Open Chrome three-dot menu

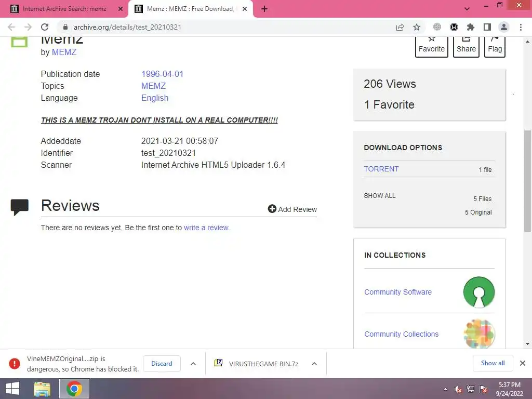click(521, 27)
